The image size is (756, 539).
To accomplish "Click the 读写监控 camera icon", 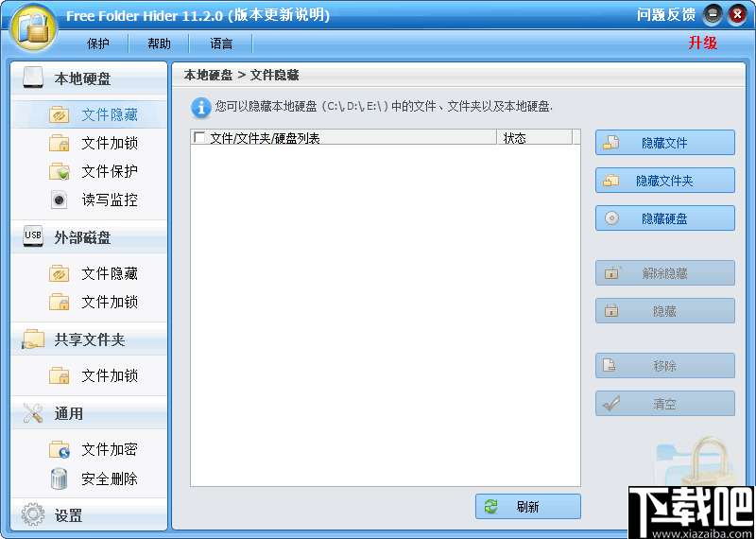I will [60, 200].
